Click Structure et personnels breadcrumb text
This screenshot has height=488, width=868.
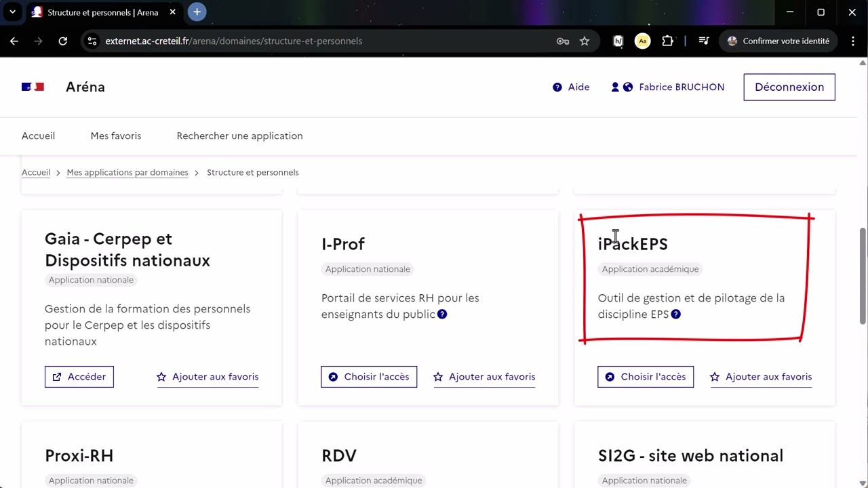coord(253,172)
